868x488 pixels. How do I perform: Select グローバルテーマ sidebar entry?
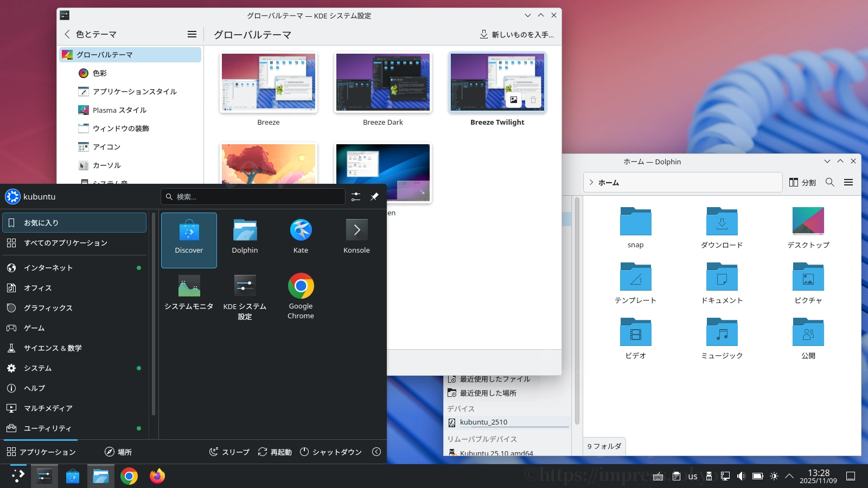point(130,55)
